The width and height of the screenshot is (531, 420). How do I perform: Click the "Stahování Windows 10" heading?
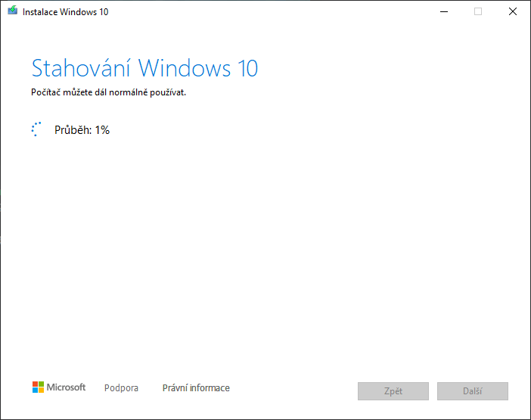click(144, 68)
